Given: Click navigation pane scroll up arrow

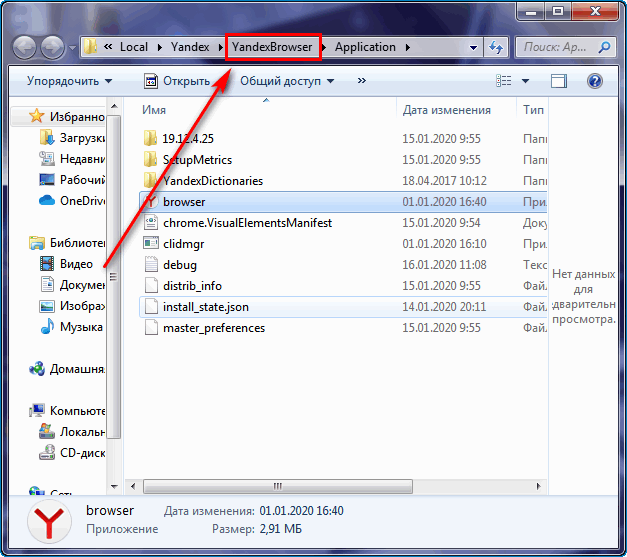Looking at the screenshot, I should [x=114, y=106].
